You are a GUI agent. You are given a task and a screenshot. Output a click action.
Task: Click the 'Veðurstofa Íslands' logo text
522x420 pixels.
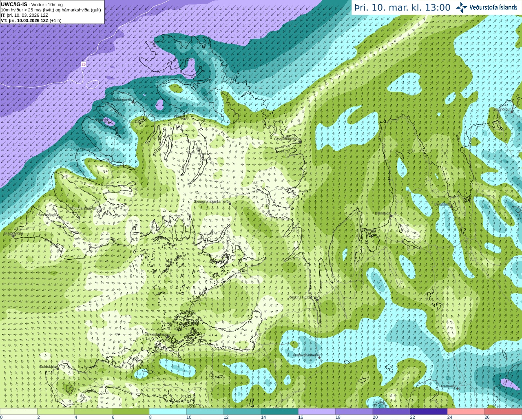coord(493,7)
